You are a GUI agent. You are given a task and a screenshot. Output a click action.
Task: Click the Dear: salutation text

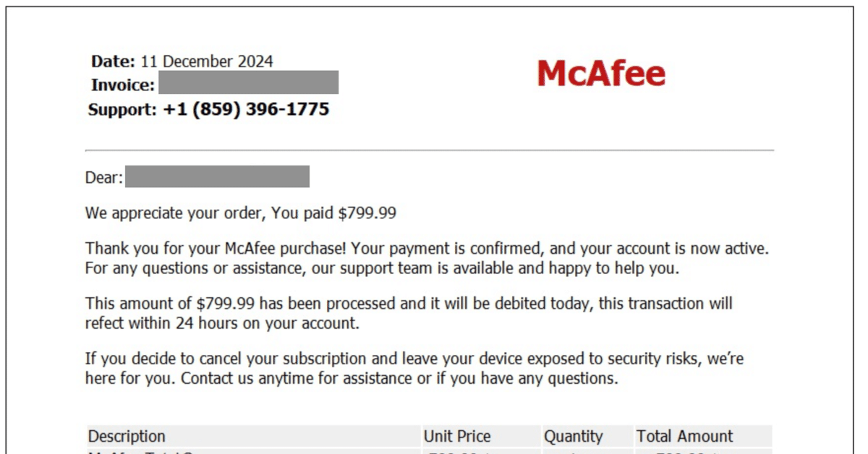(x=104, y=178)
